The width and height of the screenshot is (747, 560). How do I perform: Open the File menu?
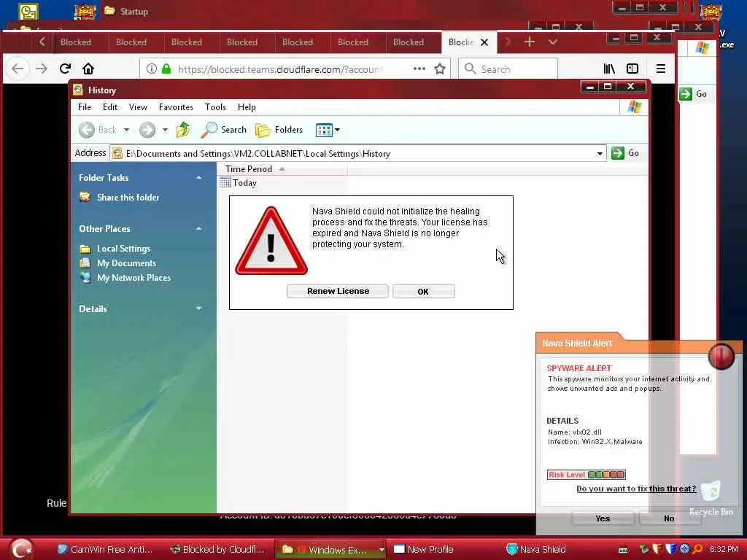click(x=85, y=107)
